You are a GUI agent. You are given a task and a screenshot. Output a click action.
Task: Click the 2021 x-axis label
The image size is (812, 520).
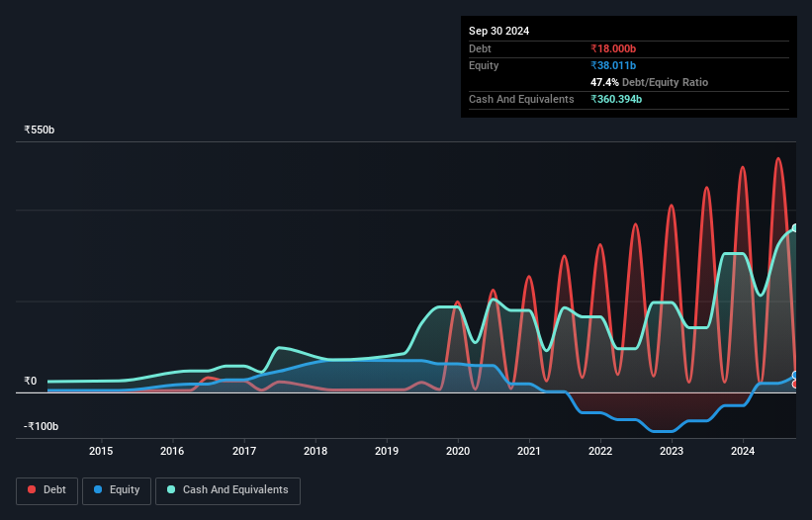529,451
